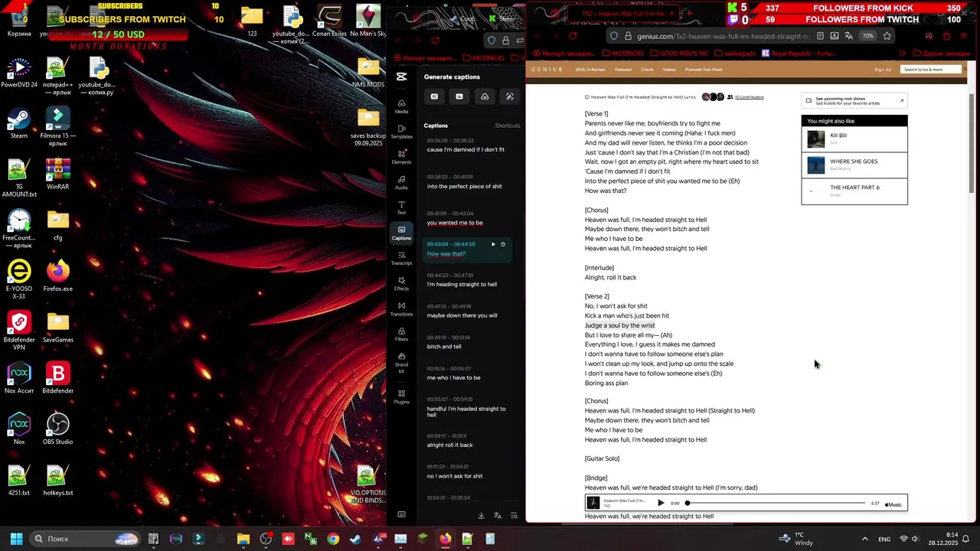Click the download captions icon at panel bottom
Image resolution: width=980 pixels, height=551 pixels.
pyautogui.click(x=481, y=516)
